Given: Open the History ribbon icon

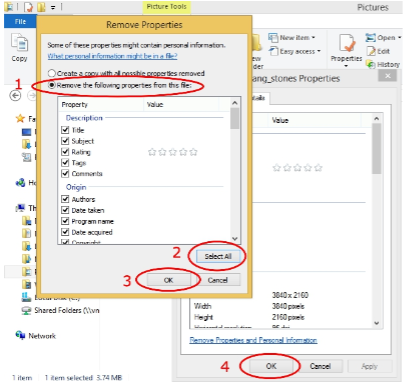Looking at the screenshot, I should (371, 64).
